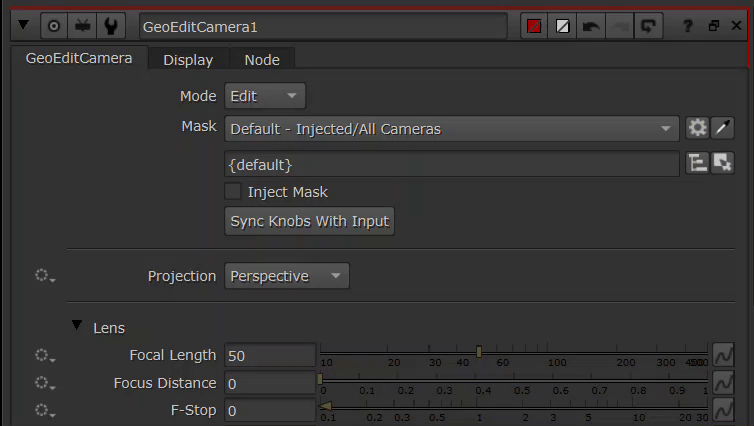Open mask gear settings icon
754x426 pixels.
pos(697,128)
